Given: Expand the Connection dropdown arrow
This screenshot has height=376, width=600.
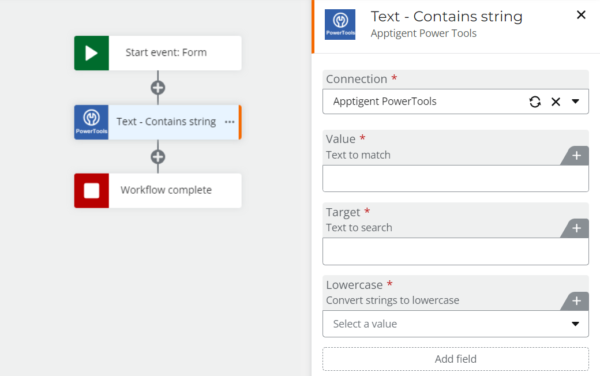Looking at the screenshot, I should pos(575,101).
